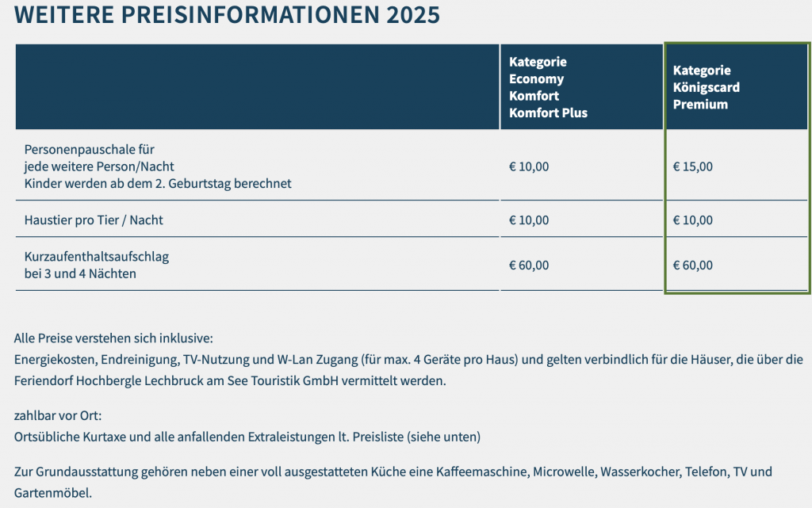Click the empty first table header cell

[257, 87]
